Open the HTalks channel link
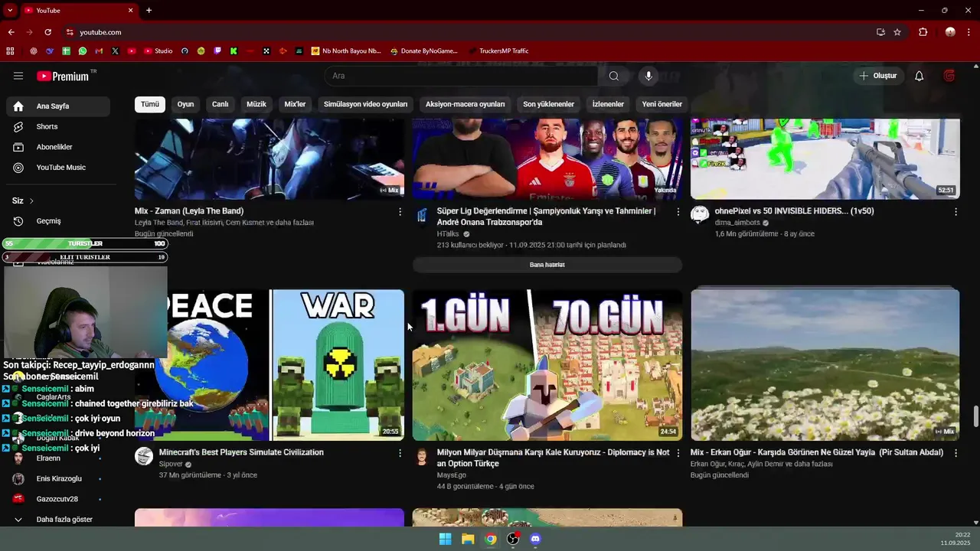The image size is (980, 551). coord(449,234)
